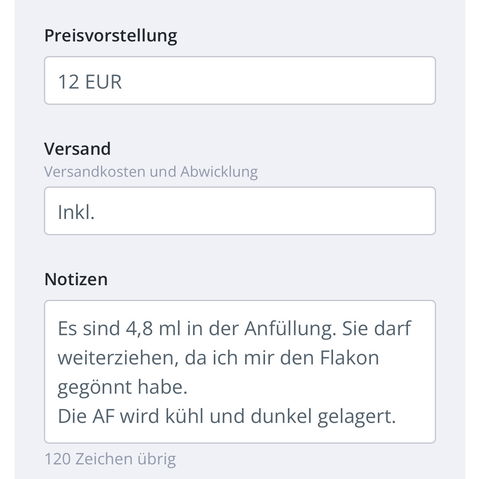The height and width of the screenshot is (479, 480).
Task: Place cursor on word gegönnt
Action: tap(94, 388)
